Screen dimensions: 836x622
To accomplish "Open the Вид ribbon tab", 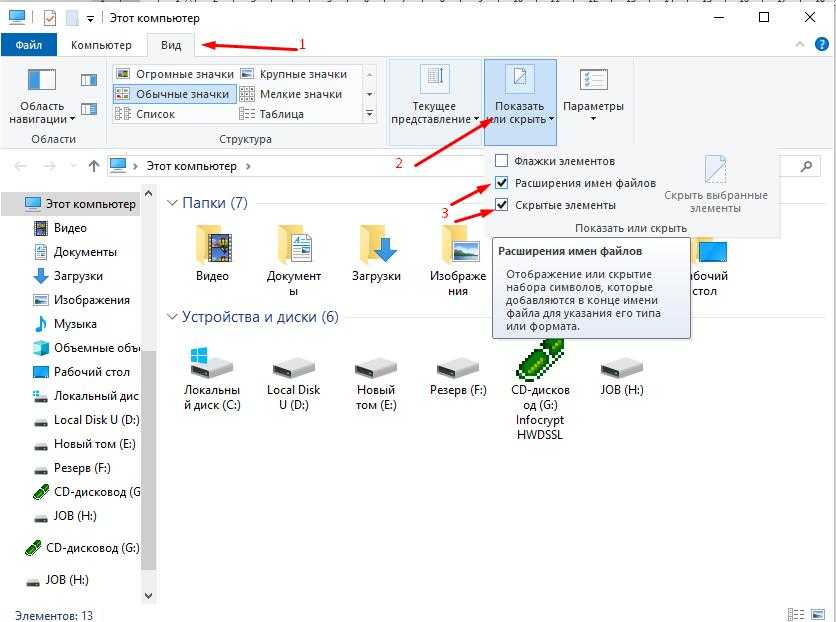I will coord(171,45).
